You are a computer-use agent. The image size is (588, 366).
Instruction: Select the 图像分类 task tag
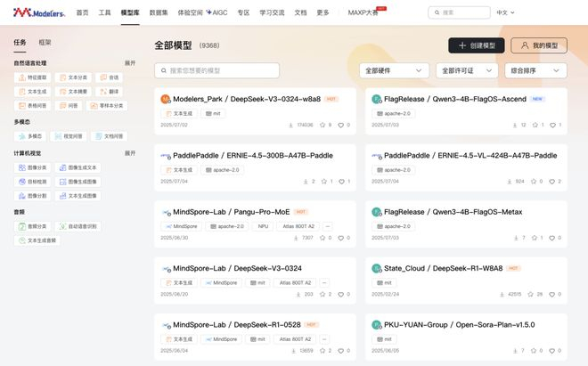point(33,167)
